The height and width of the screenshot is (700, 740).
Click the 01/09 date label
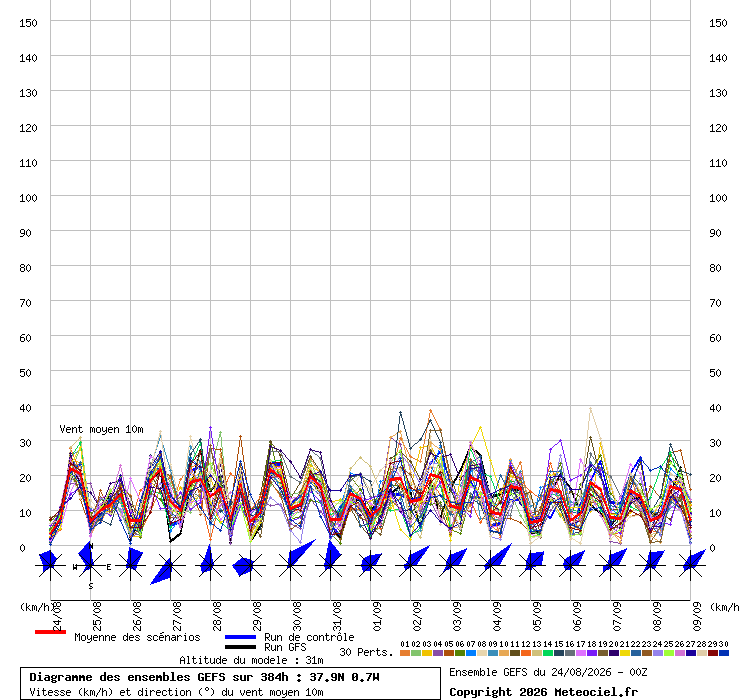tap(377, 616)
